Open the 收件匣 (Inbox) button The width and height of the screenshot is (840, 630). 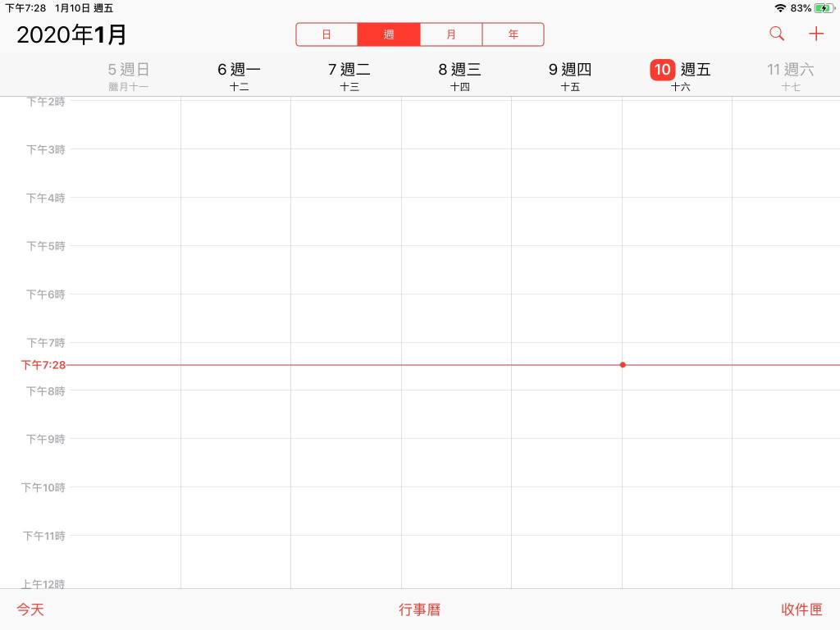[801, 609]
